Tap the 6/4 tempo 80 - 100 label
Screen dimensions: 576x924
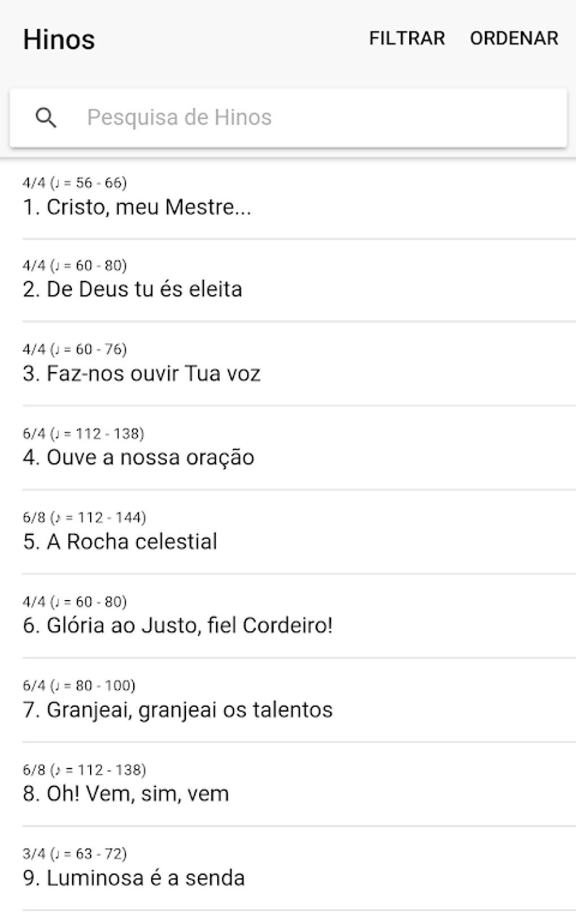tap(79, 686)
